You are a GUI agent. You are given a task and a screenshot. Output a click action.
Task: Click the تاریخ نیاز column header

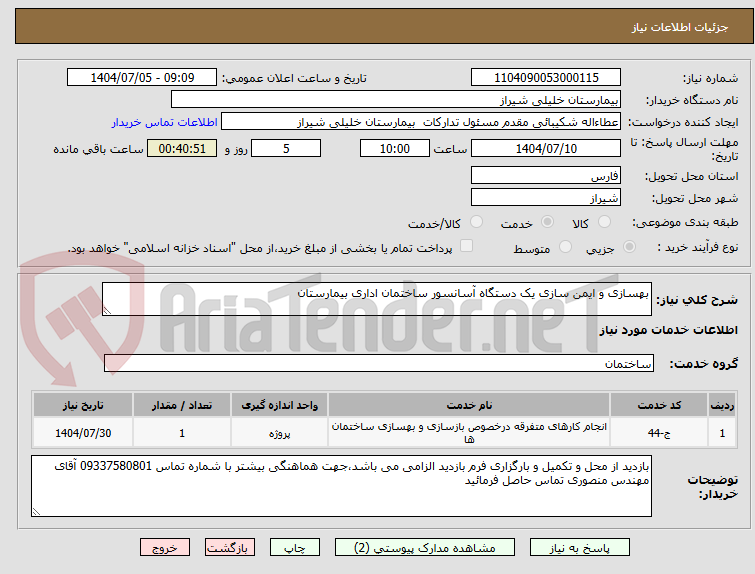click(83, 405)
